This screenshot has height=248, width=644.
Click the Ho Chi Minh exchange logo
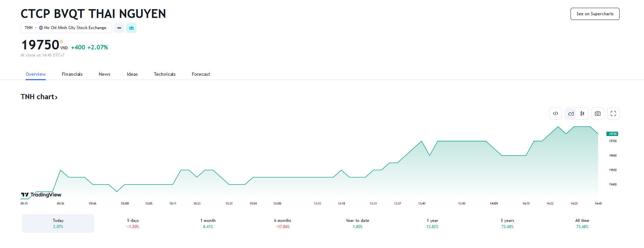(x=41, y=28)
